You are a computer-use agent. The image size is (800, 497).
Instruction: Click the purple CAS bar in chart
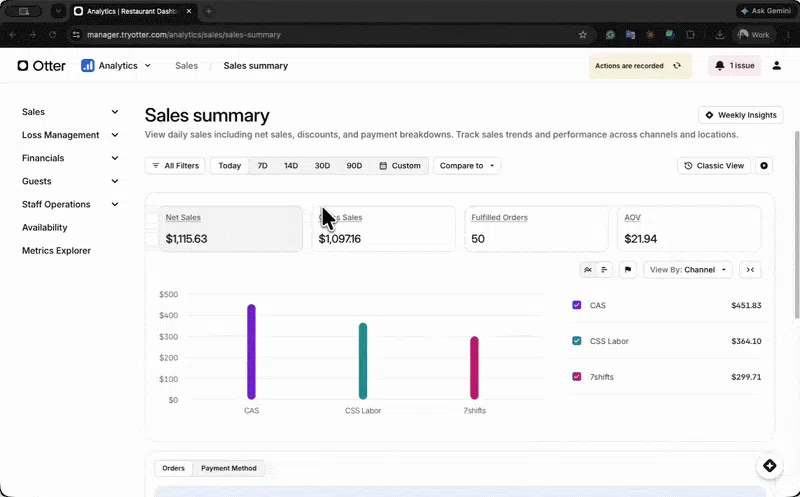click(x=251, y=352)
